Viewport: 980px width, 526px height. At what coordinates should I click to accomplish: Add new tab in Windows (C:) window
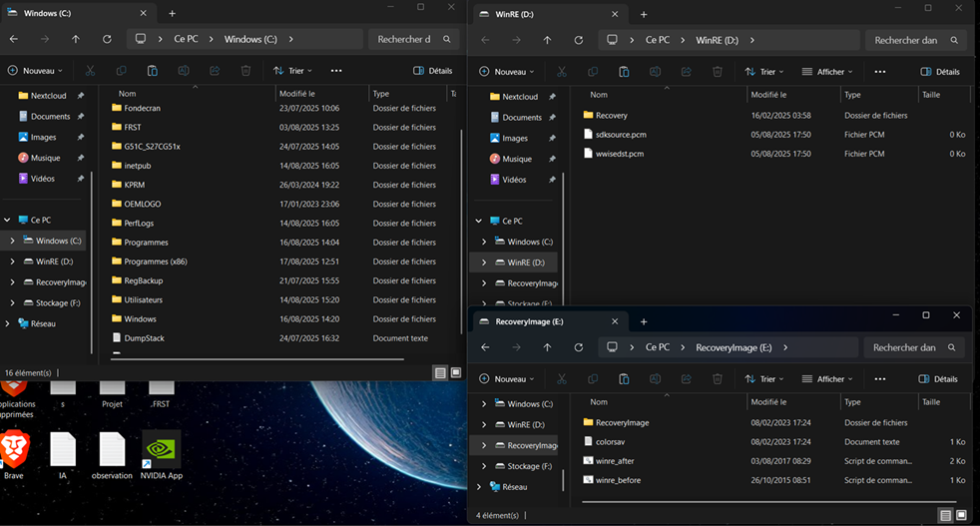coord(172,13)
